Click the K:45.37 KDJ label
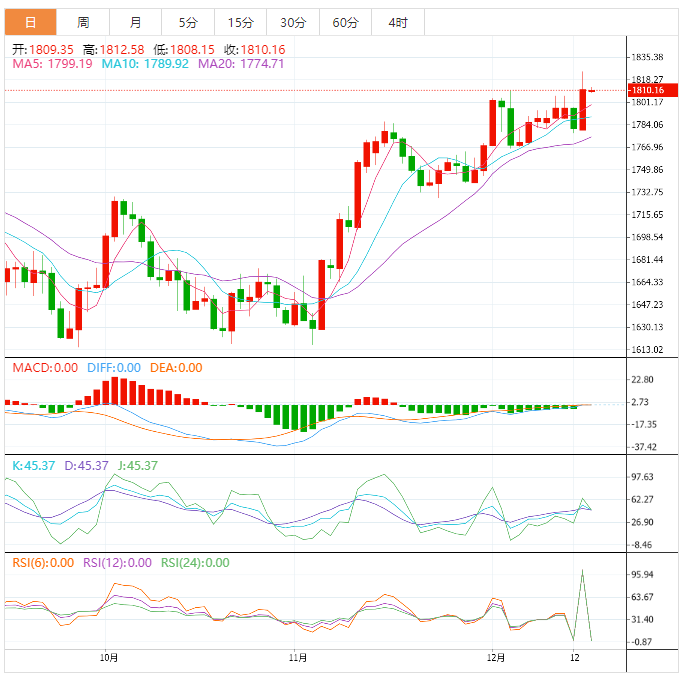The height and width of the screenshot is (683, 685). click(x=34, y=466)
